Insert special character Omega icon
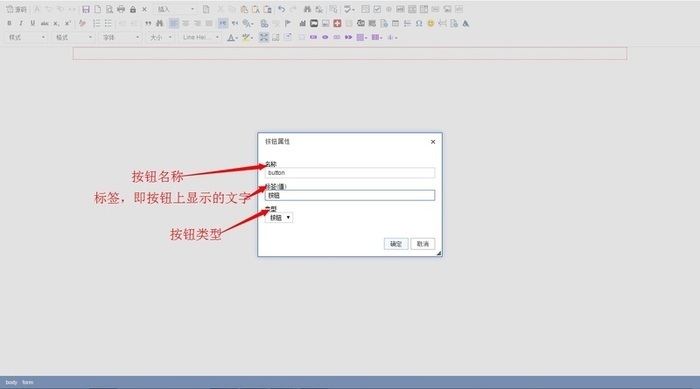The width and height of the screenshot is (700, 389). [x=419, y=23]
